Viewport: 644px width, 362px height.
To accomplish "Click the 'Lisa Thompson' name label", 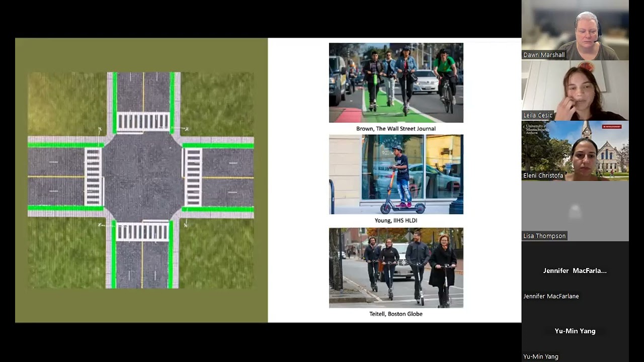I will (x=544, y=236).
